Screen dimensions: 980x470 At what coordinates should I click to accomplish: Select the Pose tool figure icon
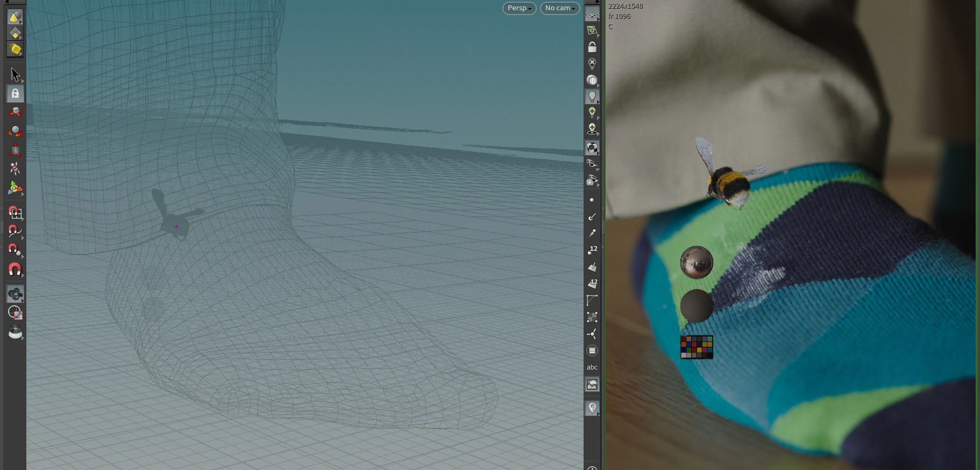[x=15, y=169]
